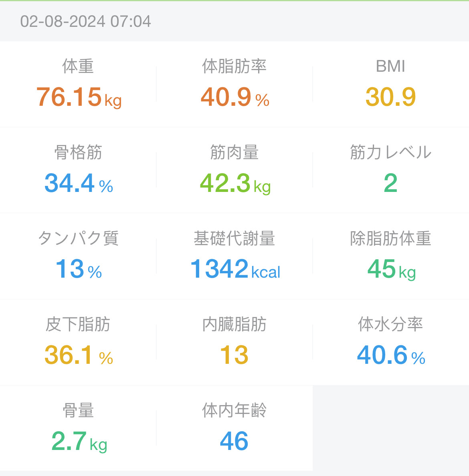This screenshot has height=476, width=469.
Task: View the 皮下脂肪 36.1% card
Action: (x=78, y=342)
